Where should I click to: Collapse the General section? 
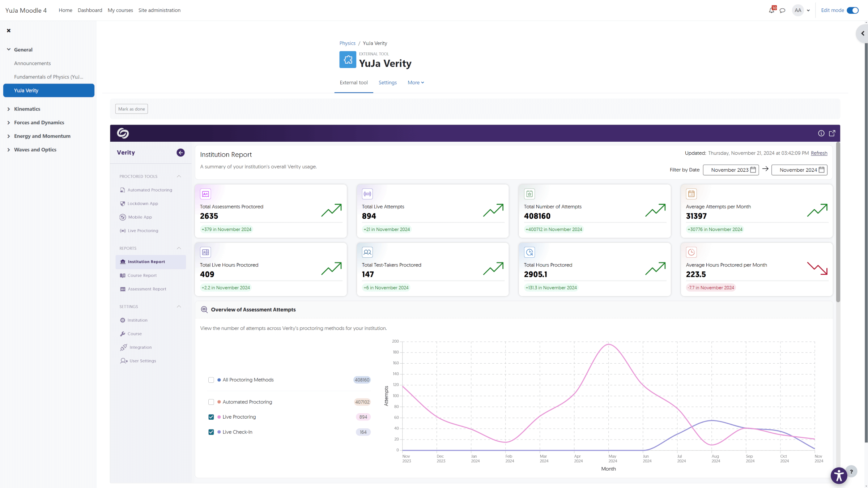pos(9,50)
